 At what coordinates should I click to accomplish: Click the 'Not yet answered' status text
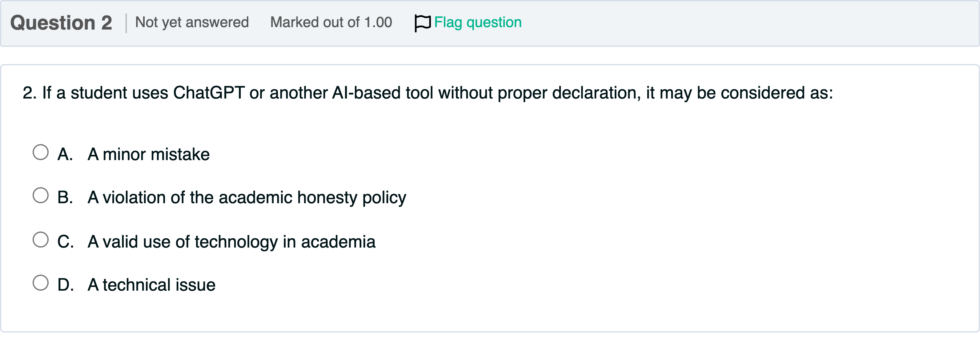point(192,22)
